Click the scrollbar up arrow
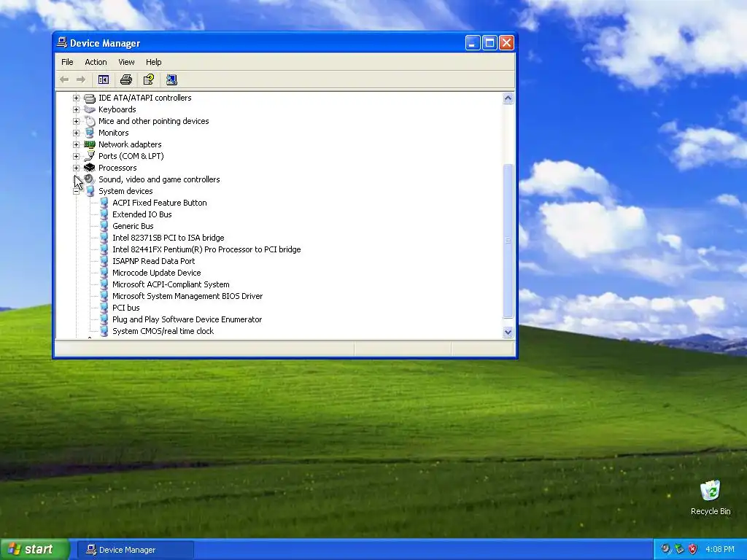The image size is (747, 560). tap(508, 98)
